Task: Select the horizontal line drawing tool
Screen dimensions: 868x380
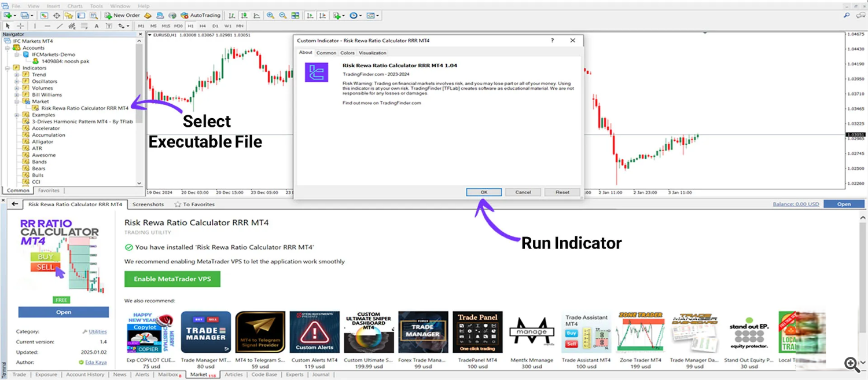Action: [47, 26]
